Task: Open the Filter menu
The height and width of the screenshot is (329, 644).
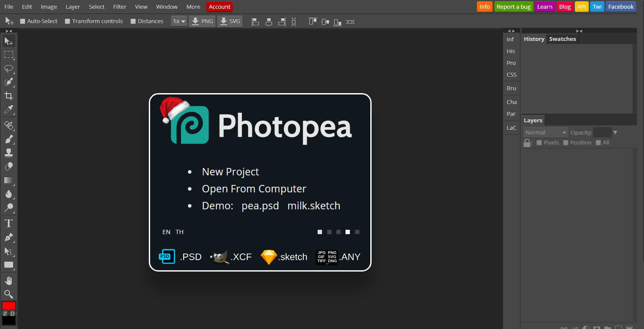Action: 120,7
